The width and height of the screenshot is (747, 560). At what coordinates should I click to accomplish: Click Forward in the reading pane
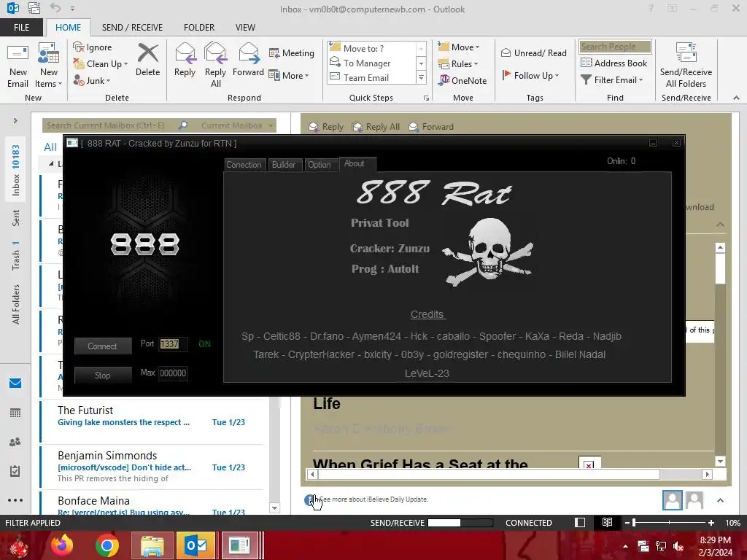pos(431,127)
